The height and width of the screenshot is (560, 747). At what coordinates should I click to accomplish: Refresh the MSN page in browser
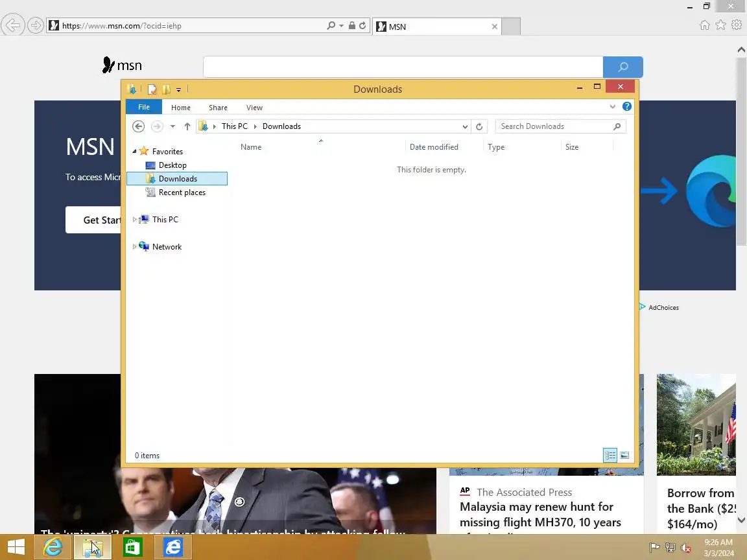(362, 26)
